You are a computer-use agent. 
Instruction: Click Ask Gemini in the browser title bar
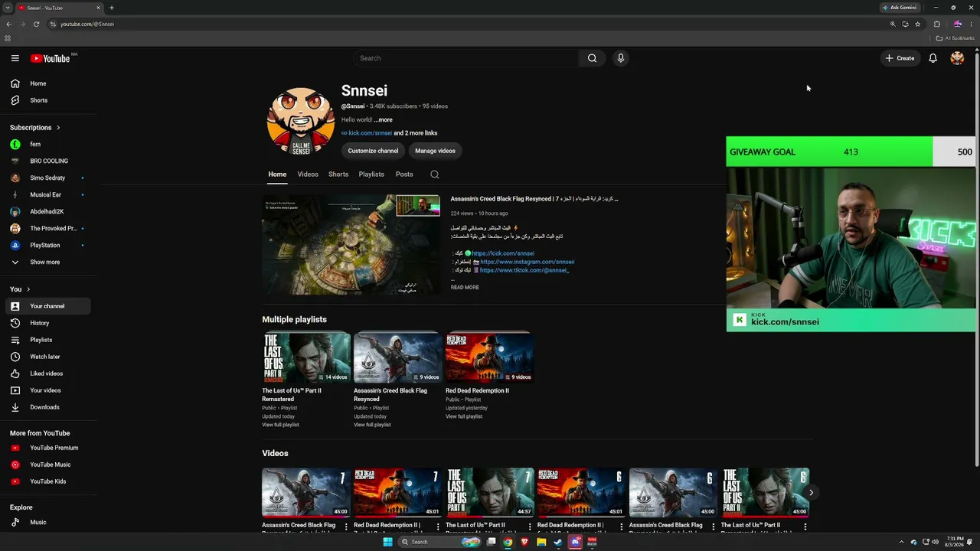point(900,8)
